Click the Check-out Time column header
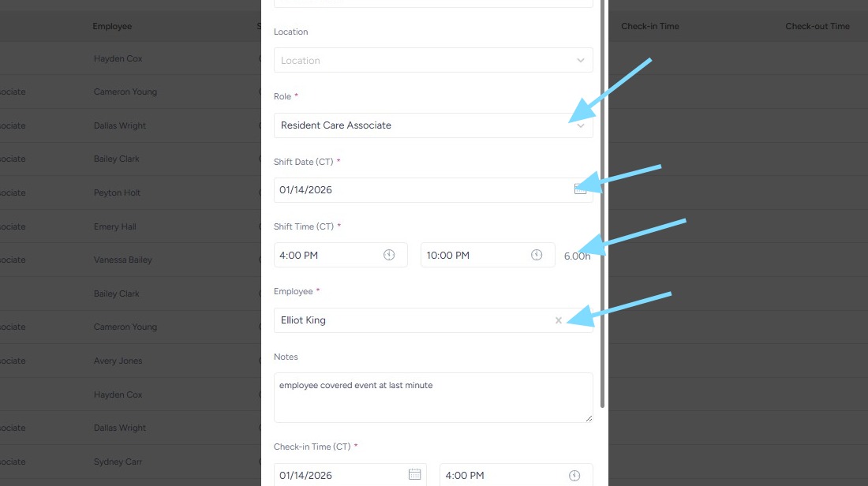The width and height of the screenshot is (868, 486). click(x=817, y=26)
